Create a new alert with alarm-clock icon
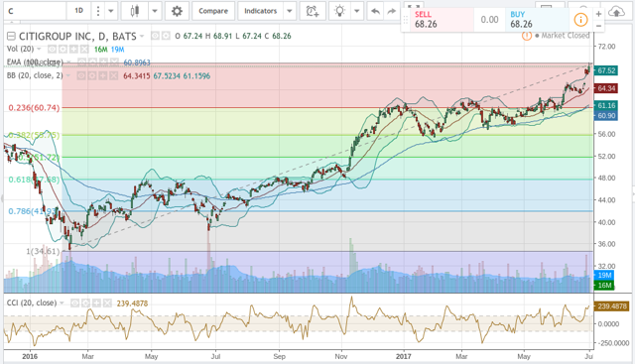Screen dimensions: 635x364 pyautogui.click(x=313, y=11)
